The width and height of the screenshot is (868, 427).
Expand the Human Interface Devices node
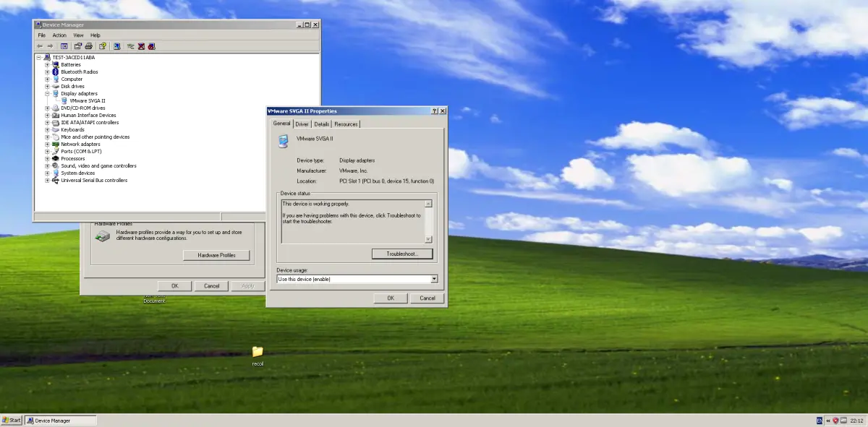[x=48, y=115]
